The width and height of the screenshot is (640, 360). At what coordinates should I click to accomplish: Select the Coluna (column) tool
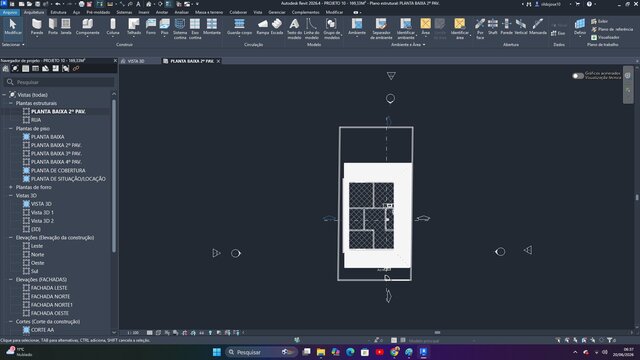coord(113,27)
